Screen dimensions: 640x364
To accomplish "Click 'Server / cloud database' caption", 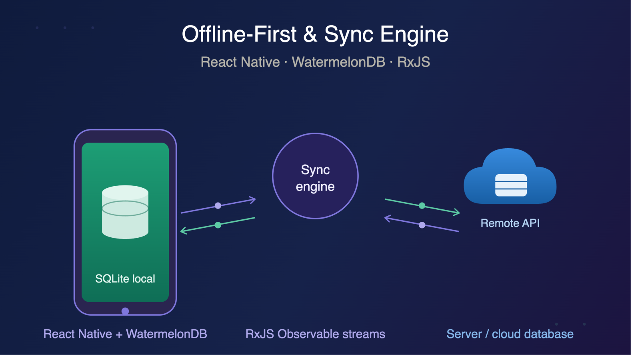I will tap(510, 334).
